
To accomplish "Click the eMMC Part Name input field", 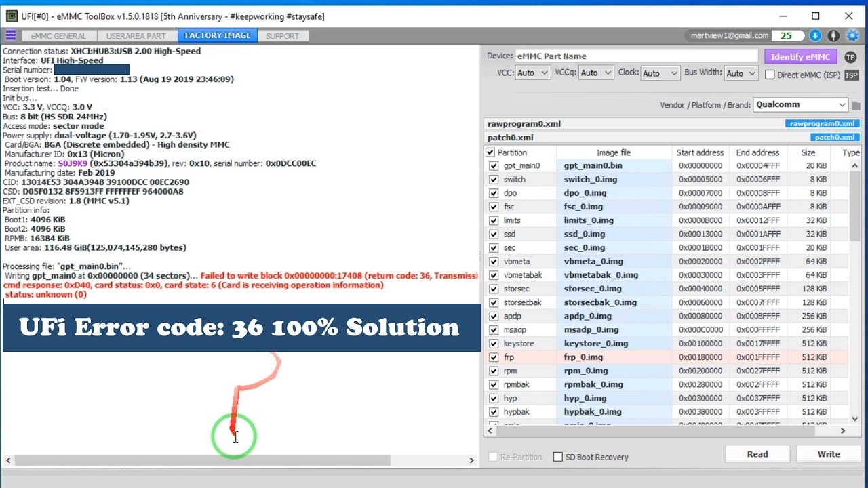I will (636, 56).
